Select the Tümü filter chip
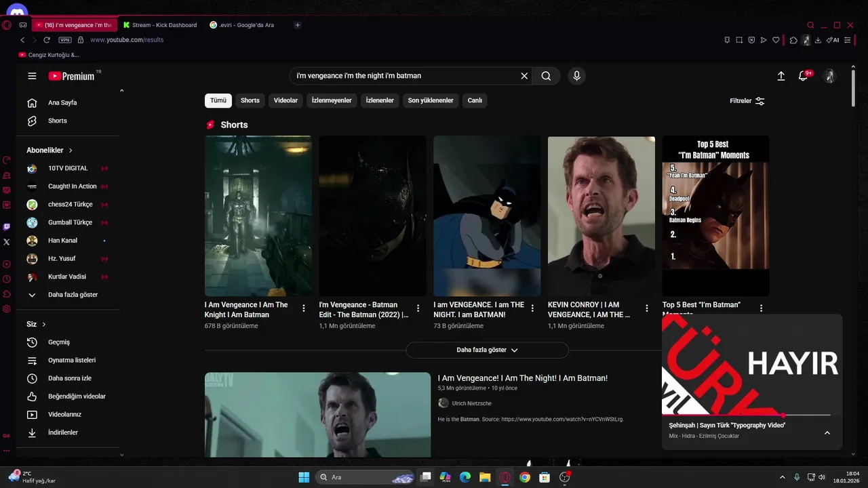868x488 pixels. pos(218,100)
